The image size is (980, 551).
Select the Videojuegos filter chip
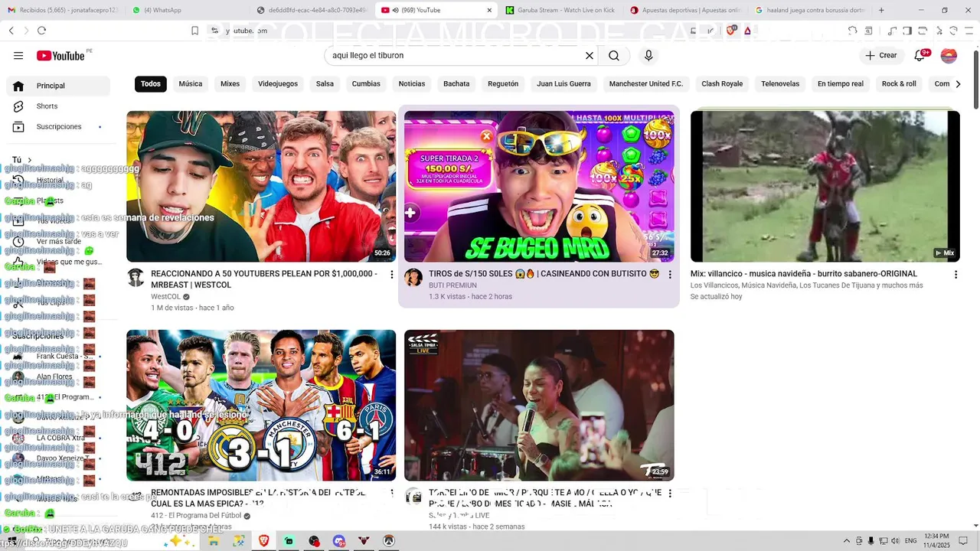[278, 84]
